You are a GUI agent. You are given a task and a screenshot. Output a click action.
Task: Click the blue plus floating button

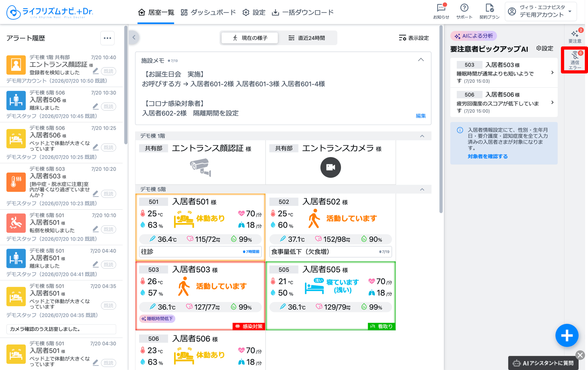pyautogui.click(x=566, y=335)
